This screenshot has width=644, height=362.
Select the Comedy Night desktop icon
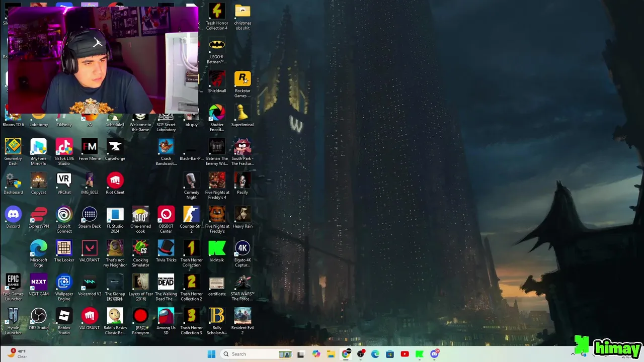[x=191, y=186]
